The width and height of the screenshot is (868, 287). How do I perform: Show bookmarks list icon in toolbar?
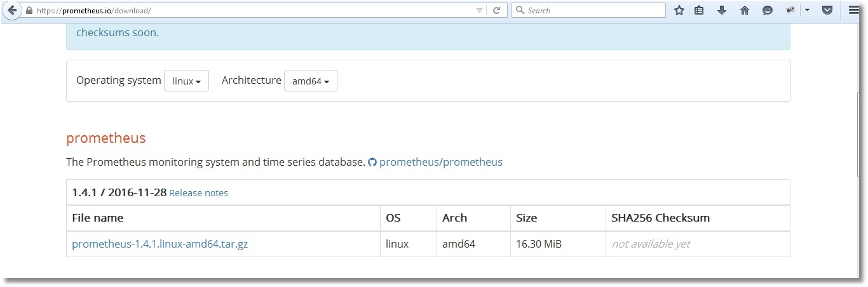(x=699, y=11)
